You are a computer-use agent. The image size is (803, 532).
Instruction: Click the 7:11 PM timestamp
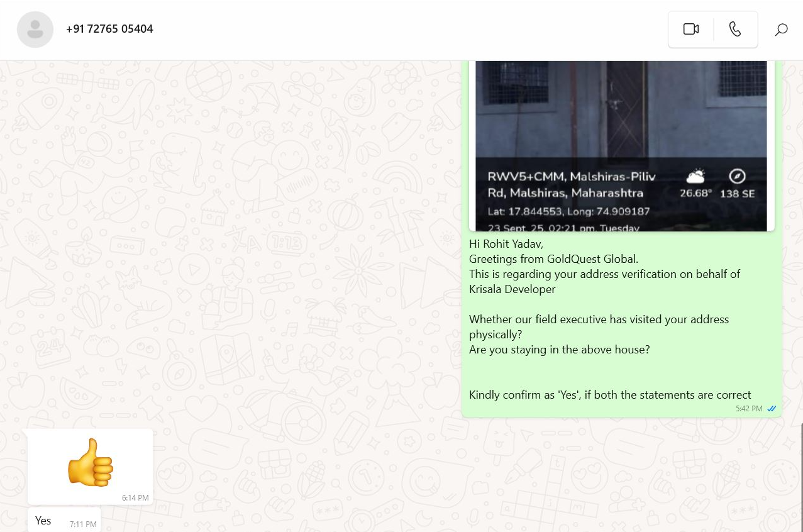(x=83, y=524)
